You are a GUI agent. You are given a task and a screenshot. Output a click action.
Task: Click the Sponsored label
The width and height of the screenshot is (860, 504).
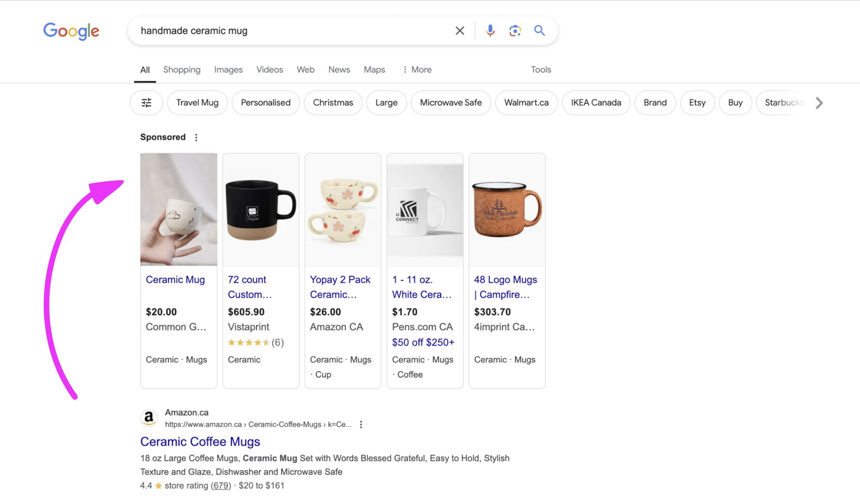[x=163, y=137]
